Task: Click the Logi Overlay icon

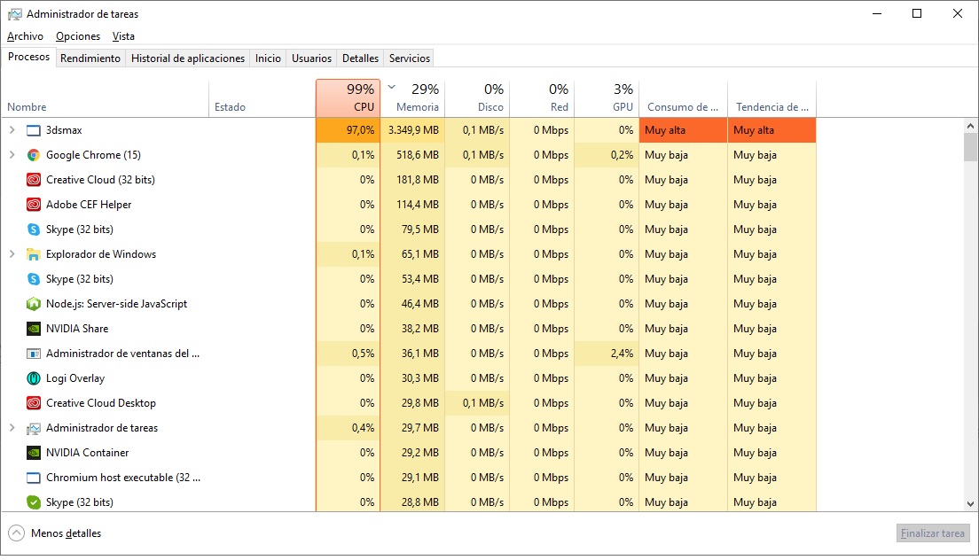Action: 34,378
